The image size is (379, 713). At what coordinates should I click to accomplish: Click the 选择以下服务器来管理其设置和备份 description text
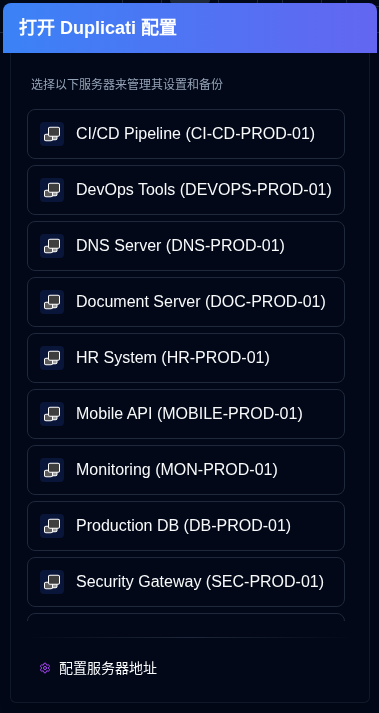(x=127, y=85)
